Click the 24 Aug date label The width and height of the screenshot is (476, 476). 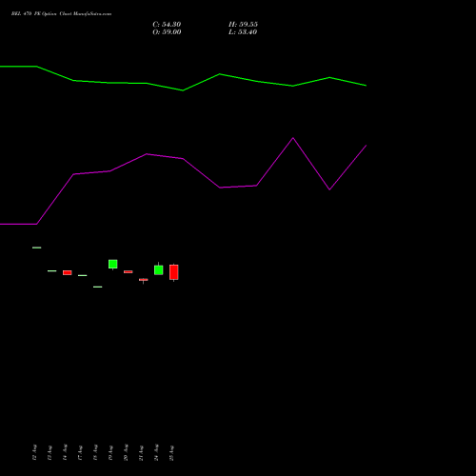tap(156, 452)
